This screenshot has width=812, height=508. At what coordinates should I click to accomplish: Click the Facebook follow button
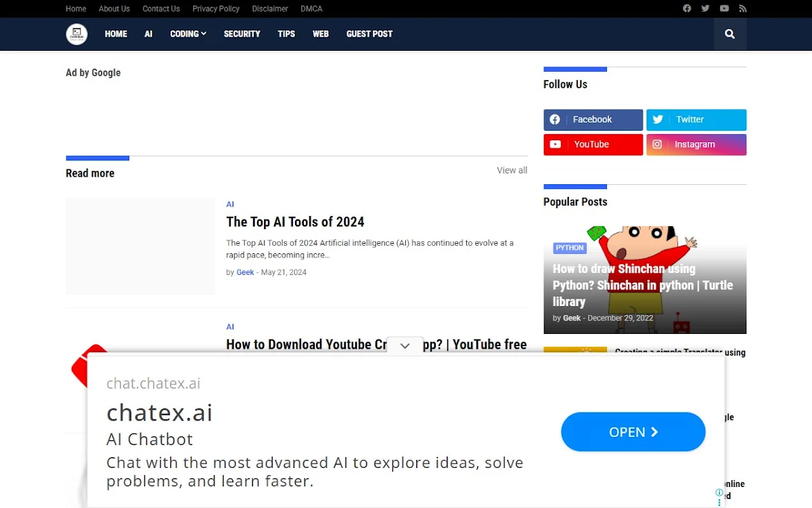point(593,120)
